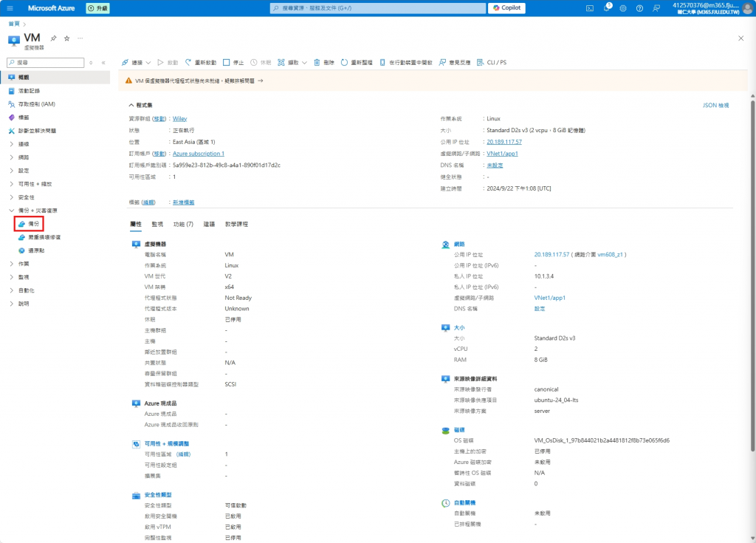Viewport: 756px width, 543px height.
Task: Click the 刪除 delete toolbar button
Action: 324,62
